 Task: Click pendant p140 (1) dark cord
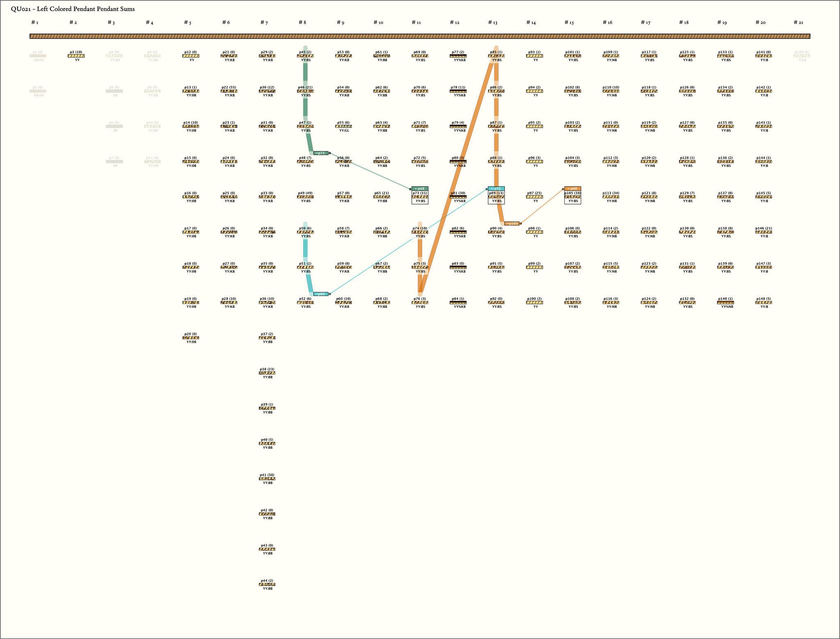point(725,302)
